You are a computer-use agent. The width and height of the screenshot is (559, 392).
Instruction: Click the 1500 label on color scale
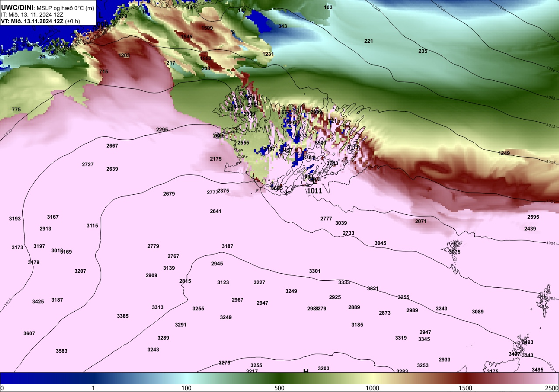pyautogui.click(x=466, y=388)
